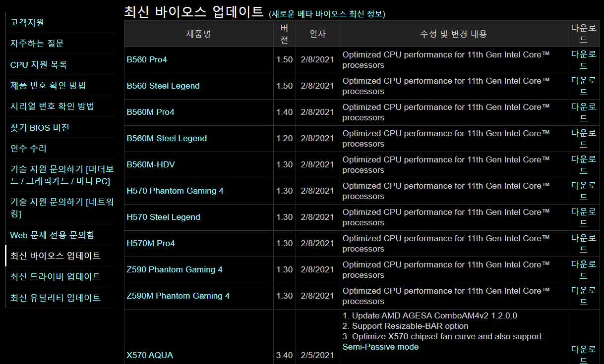This screenshot has height=364, width=604.
Task: Select 최신 바이오스 업데이트 sidebar item
Action: coord(56,256)
